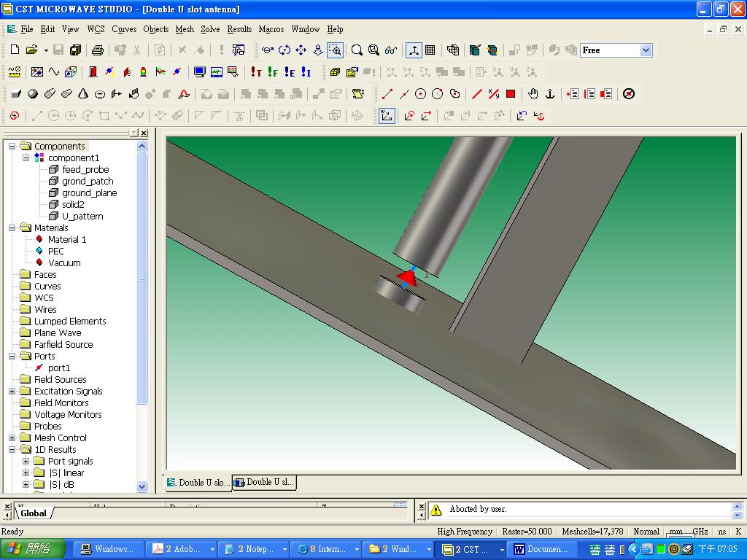Pick face tool red square icon
The width and height of the screenshot is (747, 560).
(511, 94)
